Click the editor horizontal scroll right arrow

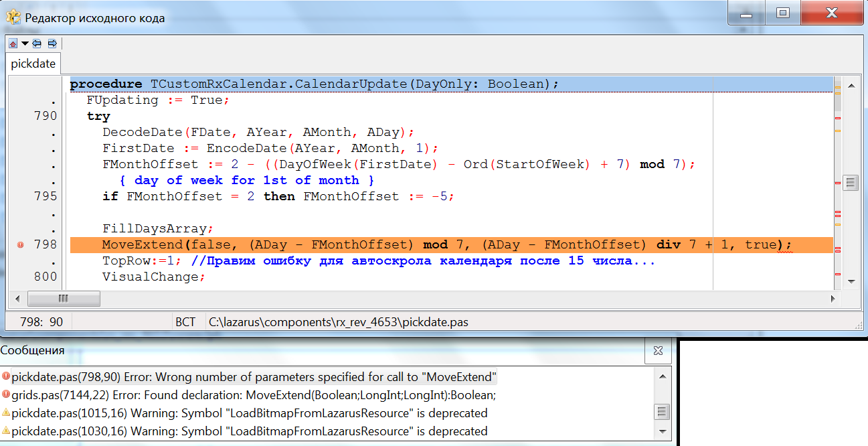click(833, 298)
